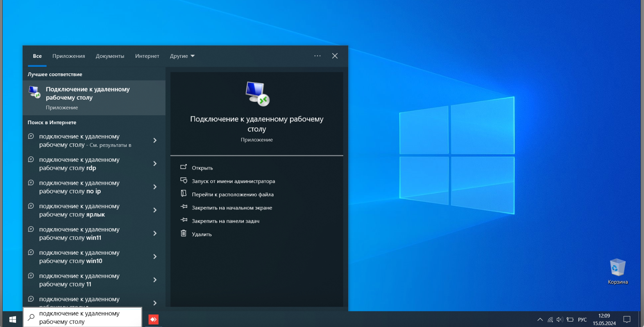The image size is (644, 327).
Task: Click search icon of win10 suggestion
Action: [31, 252]
